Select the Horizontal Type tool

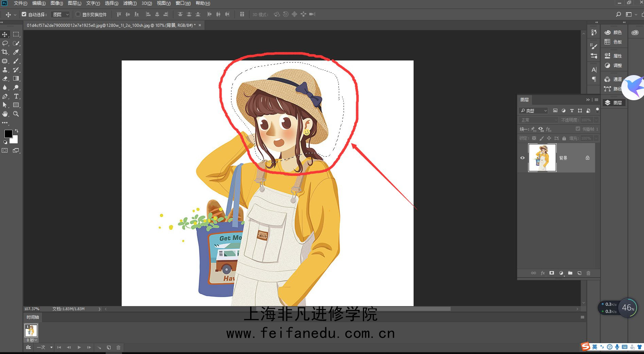click(16, 96)
